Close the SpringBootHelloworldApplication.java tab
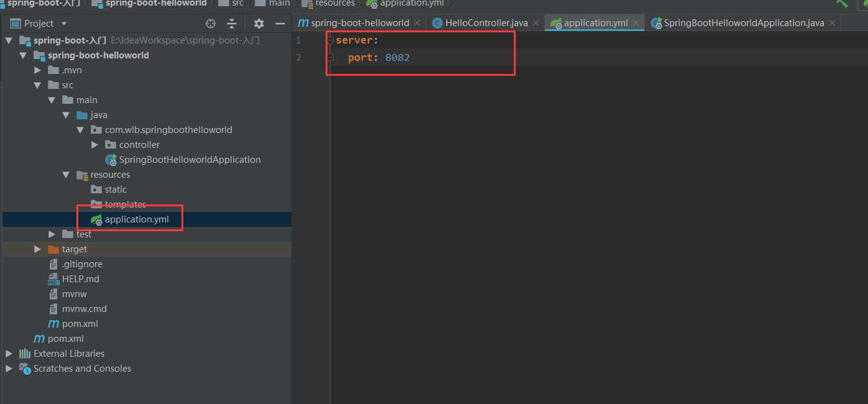The image size is (868, 404). point(832,23)
